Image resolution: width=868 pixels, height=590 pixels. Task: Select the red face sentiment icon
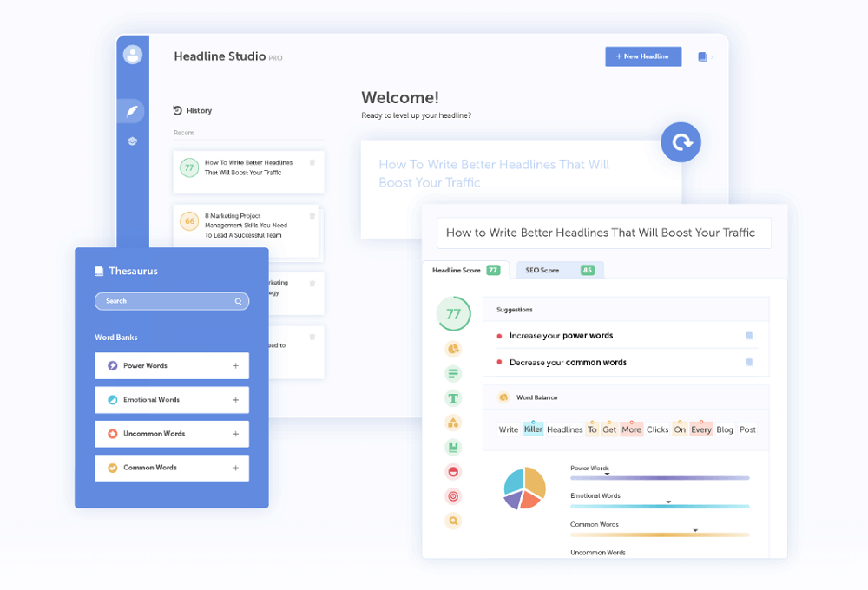(x=453, y=471)
